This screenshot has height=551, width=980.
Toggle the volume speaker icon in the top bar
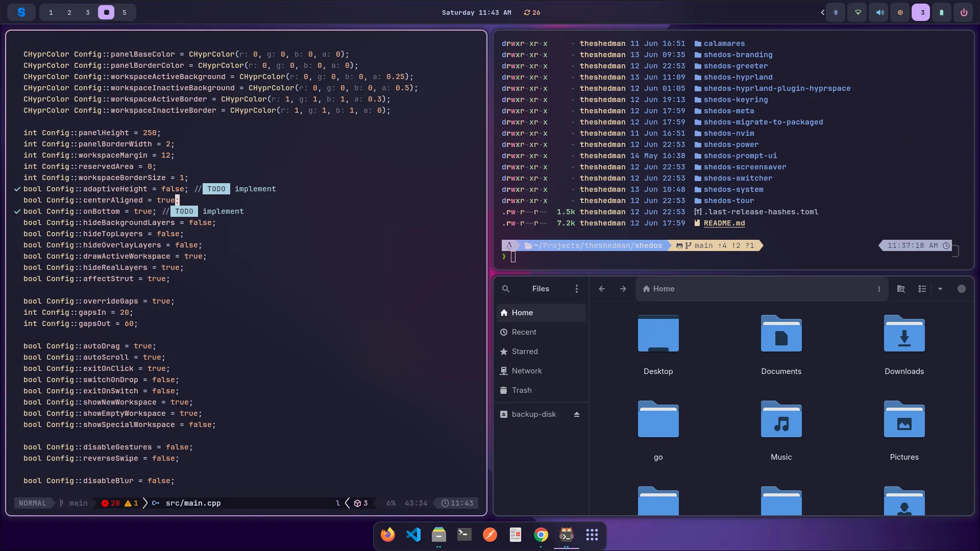tap(880, 12)
